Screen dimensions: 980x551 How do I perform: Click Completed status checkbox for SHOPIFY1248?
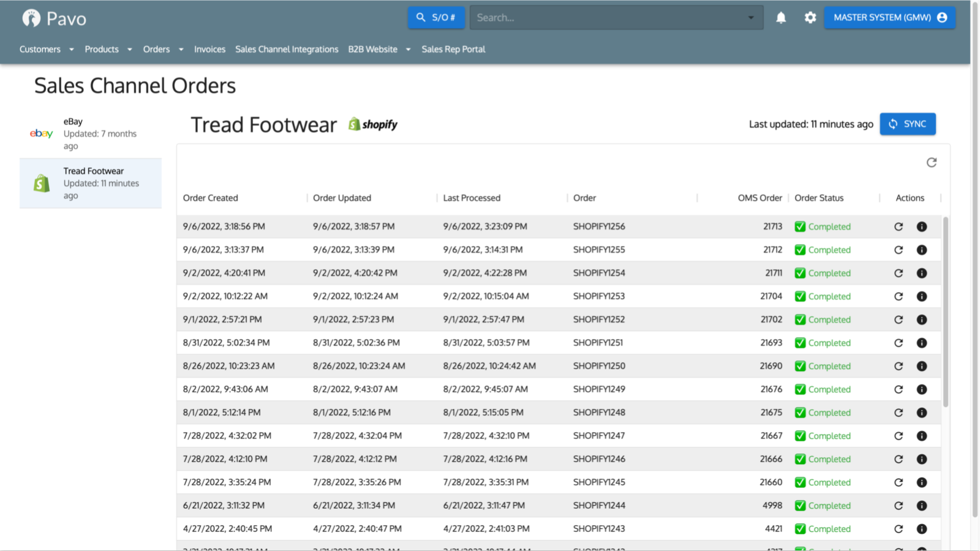click(800, 413)
